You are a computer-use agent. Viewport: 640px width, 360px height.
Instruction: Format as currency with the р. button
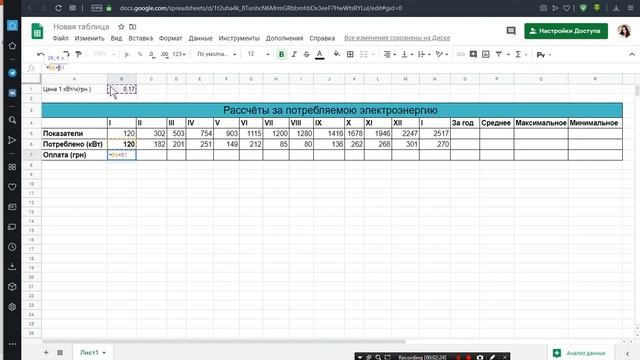click(x=127, y=54)
